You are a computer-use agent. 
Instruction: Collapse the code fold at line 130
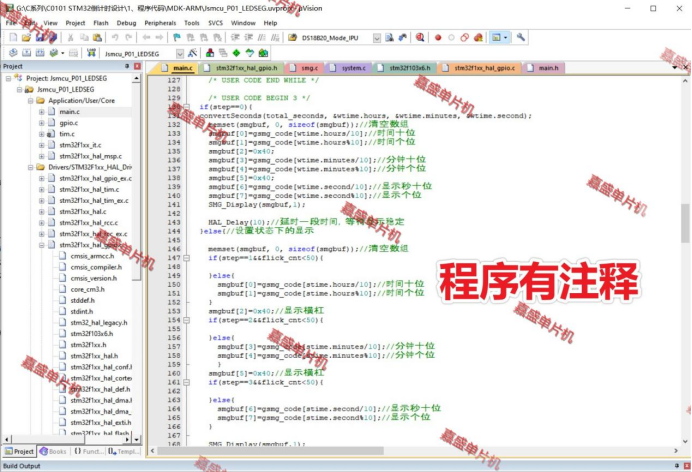pyautogui.click(x=187, y=107)
